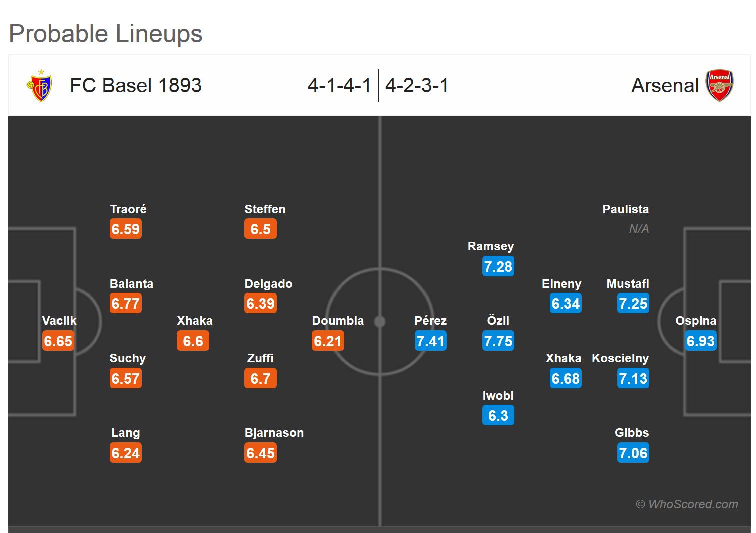Image resolution: width=756 pixels, height=533 pixels.
Task: Open the Arsenal team name link
Action: [x=665, y=85]
